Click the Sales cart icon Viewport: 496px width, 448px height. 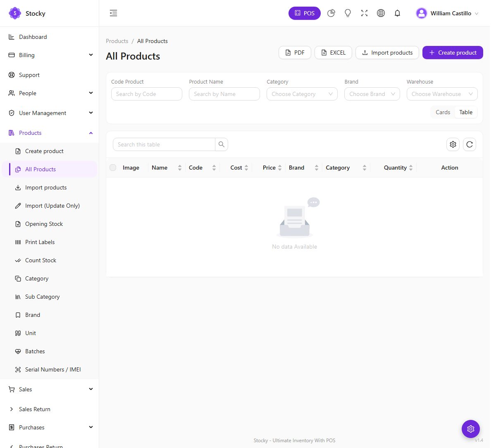[x=12, y=389]
